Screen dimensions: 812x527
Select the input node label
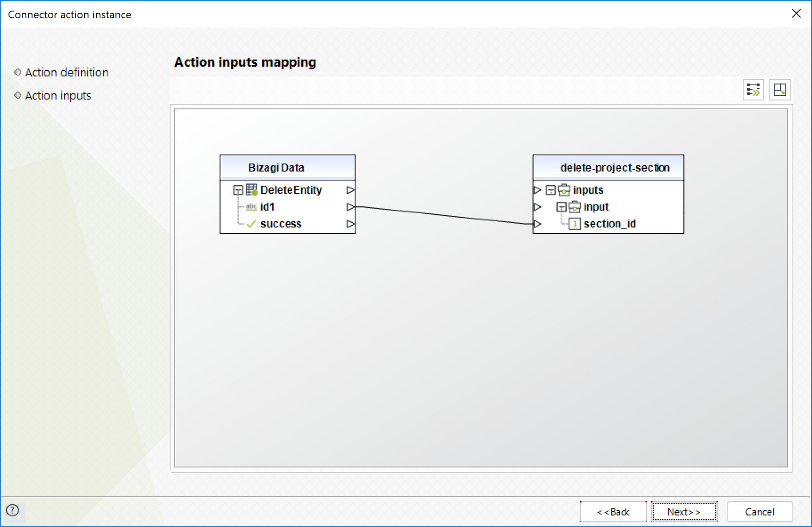click(x=596, y=207)
